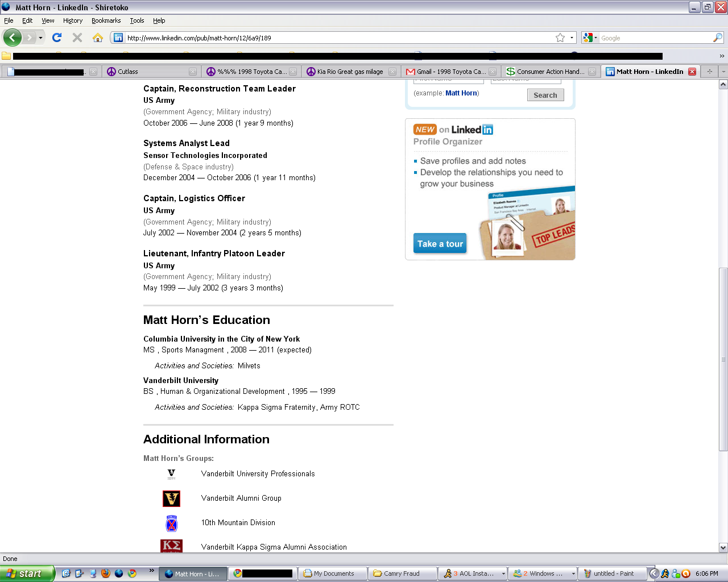
Task: Open Vanderbilt Alumni Group link
Action: point(241,498)
